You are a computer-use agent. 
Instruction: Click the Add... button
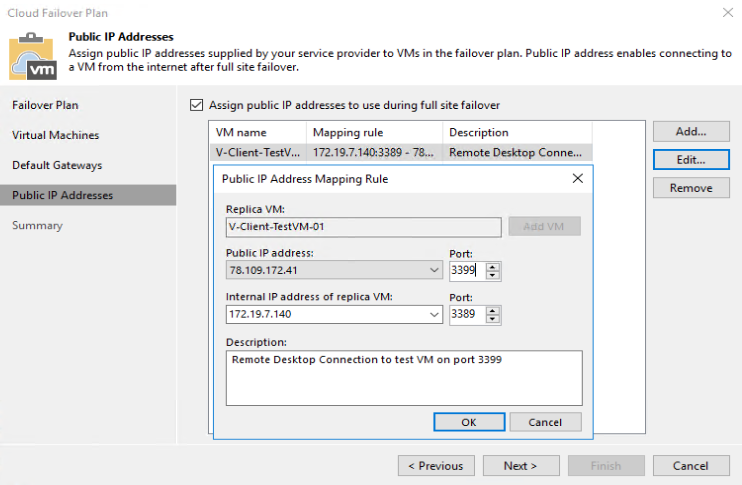point(691,132)
